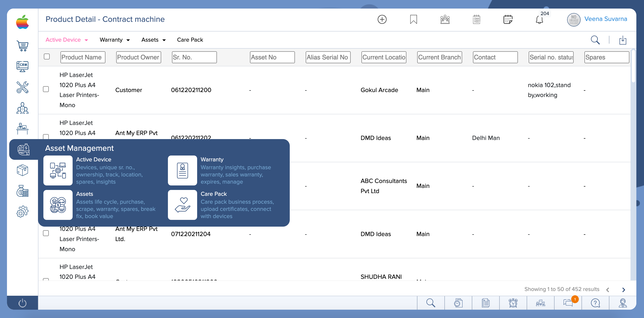644x318 pixels.
Task: Click the vertical table scrollbar
Action: [633, 66]
